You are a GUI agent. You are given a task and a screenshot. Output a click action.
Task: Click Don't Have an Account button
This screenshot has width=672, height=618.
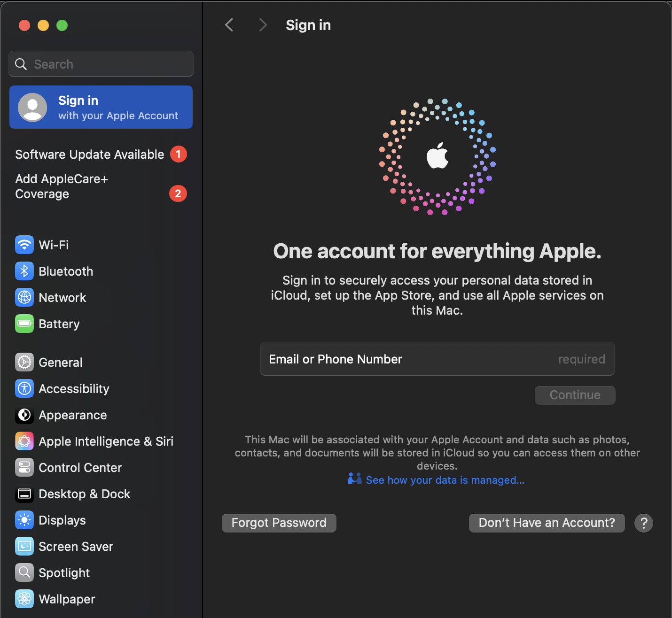point(546,523)
